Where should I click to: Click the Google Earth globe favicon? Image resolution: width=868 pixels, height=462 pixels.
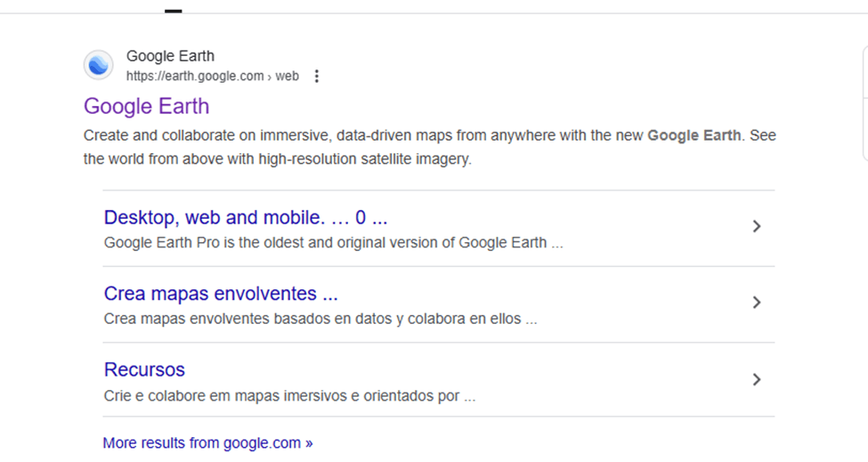tap(99, 65)
